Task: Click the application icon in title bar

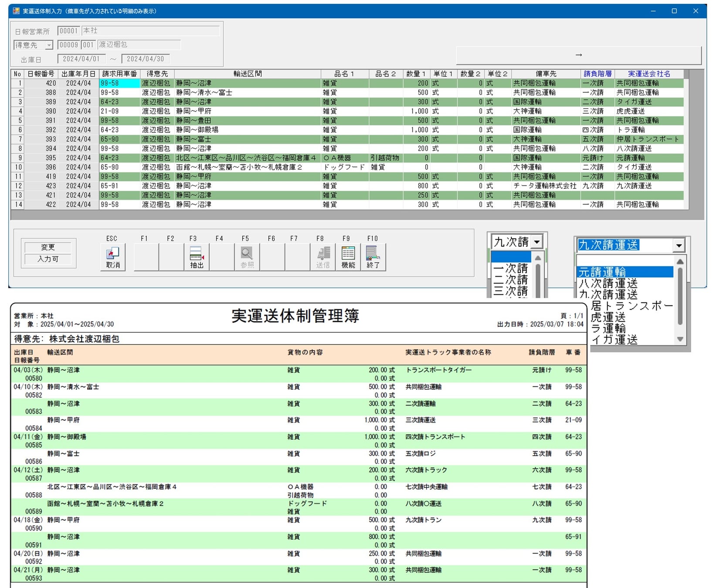Action: click(16, 11)
